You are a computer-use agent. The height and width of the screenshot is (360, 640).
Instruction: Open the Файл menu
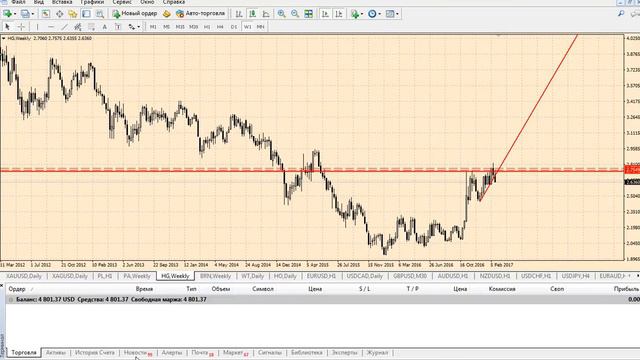(x=18, y=2)
